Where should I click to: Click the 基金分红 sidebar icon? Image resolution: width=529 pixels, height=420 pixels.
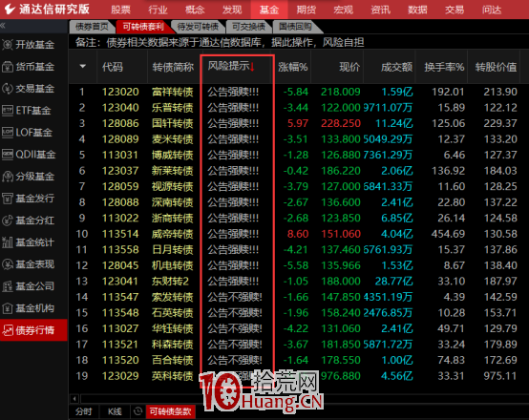(7, 220)
